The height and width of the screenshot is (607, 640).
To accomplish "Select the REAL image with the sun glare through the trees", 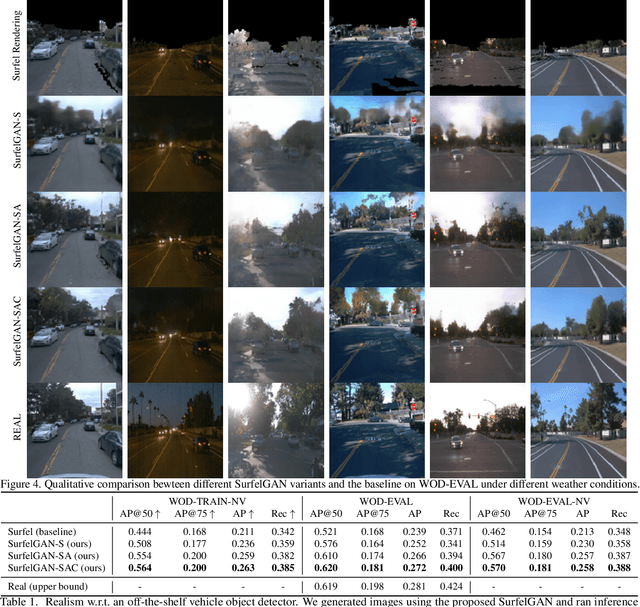I will (276, 431).
